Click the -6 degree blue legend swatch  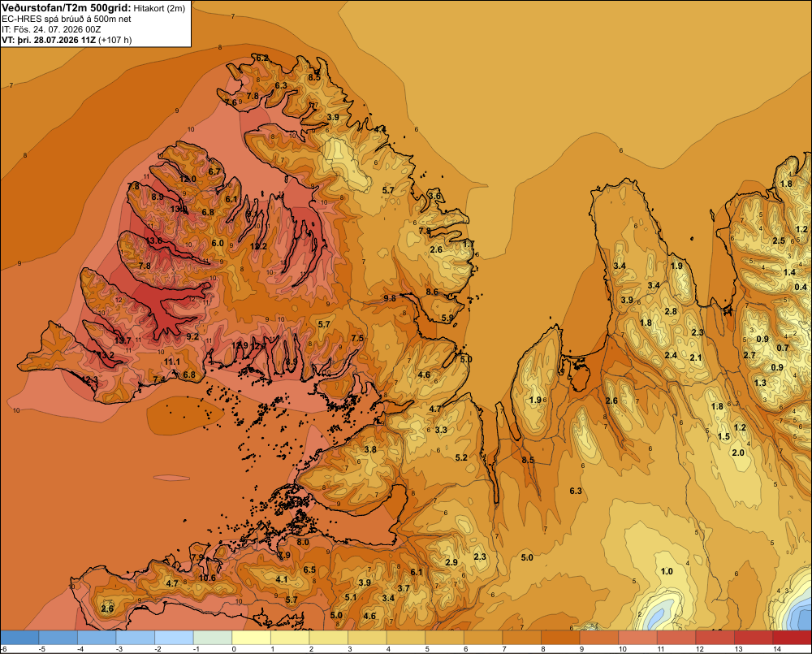pyautogui.click(x=19, y=637)
